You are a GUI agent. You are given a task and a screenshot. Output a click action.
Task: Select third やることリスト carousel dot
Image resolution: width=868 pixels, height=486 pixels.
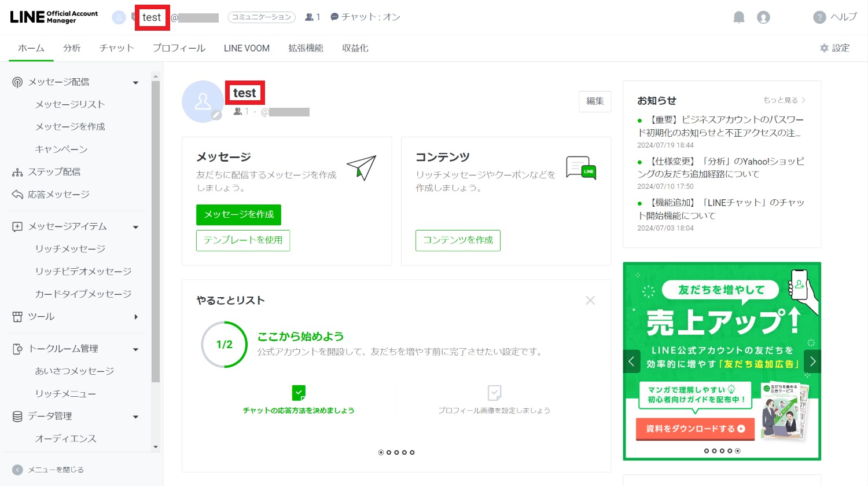tap(396, 452)
